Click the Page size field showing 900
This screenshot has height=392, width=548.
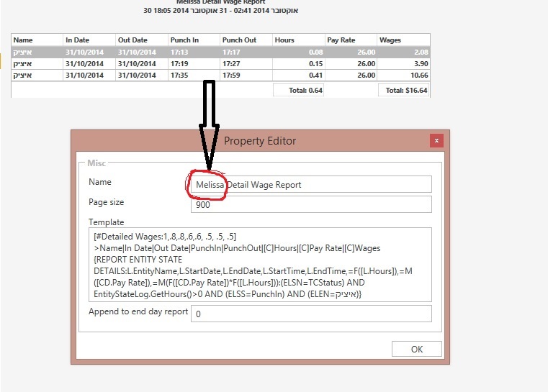(x=311, y=204)
